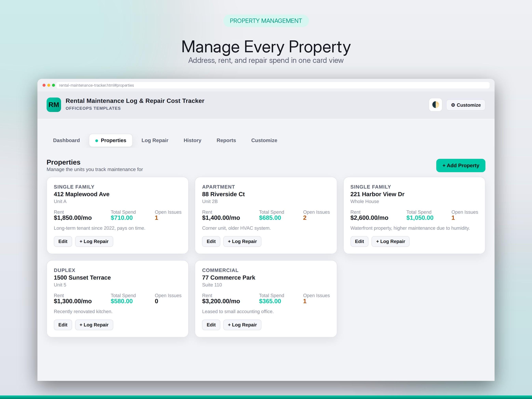The image size is (532, 399).
Task: Log a repair for 412 Maplewood Ave
Action: (94, 241)
